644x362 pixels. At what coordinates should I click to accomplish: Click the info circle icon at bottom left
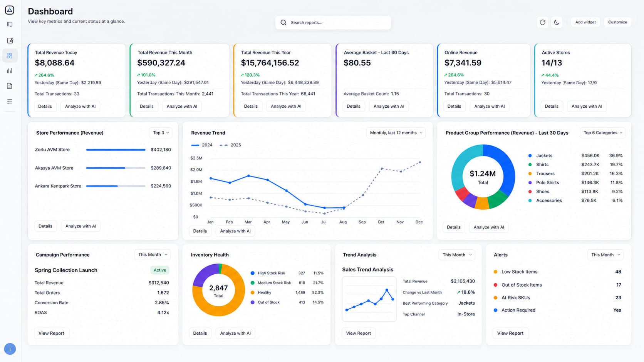point(10,349)
